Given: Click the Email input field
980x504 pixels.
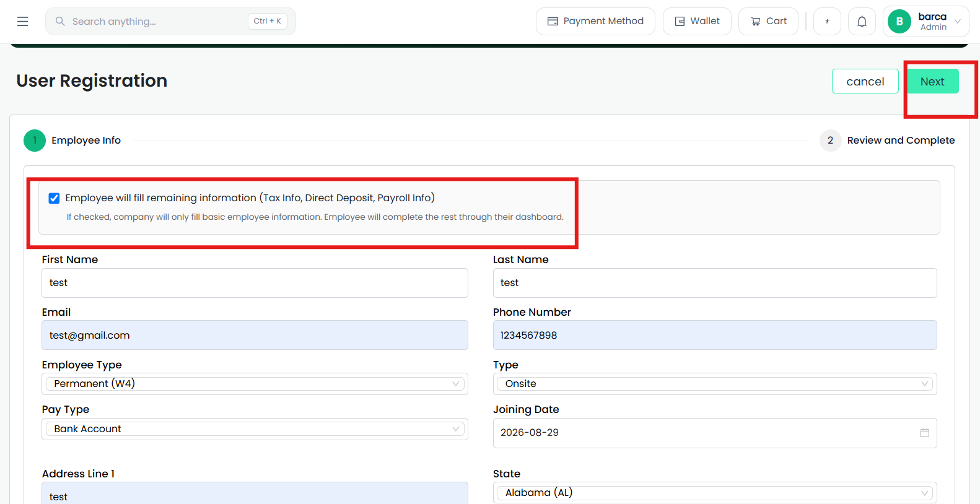Looking at the screenshot, I should point(255,335).
